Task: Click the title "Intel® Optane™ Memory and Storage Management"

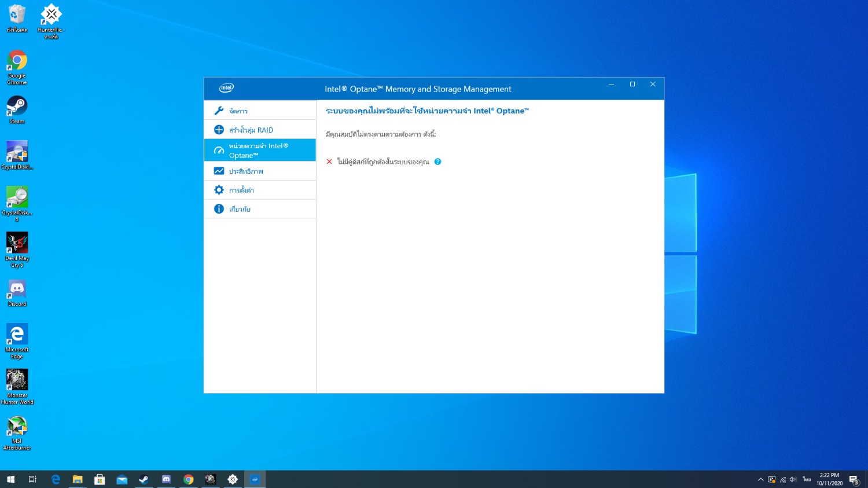Action: (418, 89)
